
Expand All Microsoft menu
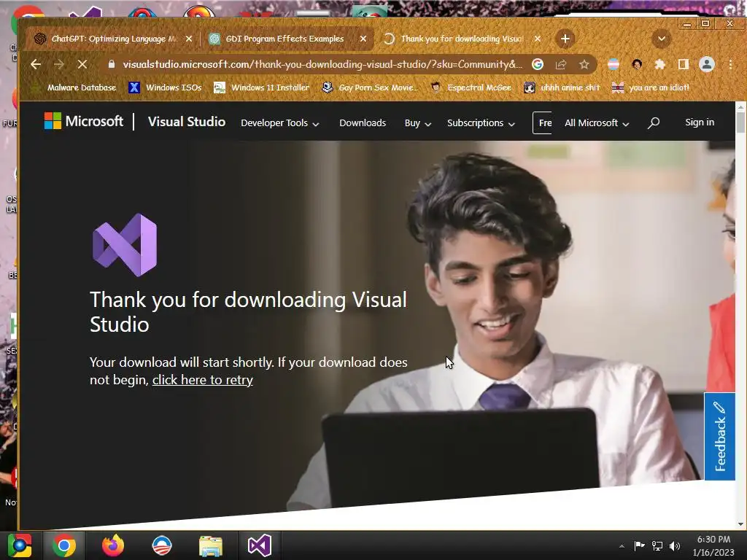[597, 122]
